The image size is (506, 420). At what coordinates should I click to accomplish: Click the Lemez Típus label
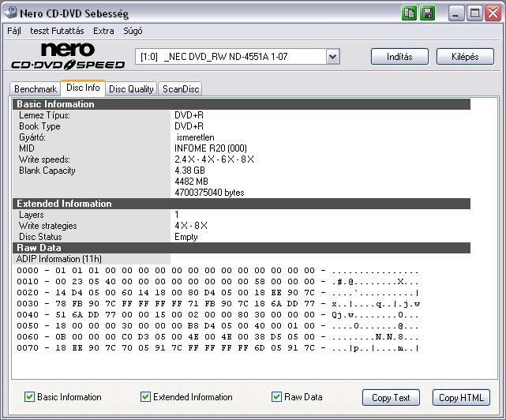(44, 115)
